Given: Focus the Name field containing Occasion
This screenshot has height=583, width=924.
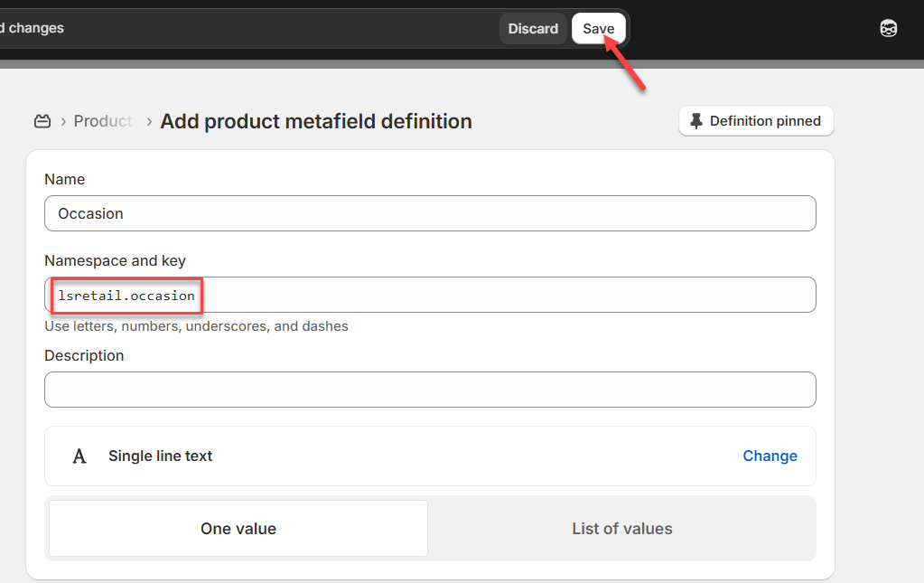Looking at the screenshot, I should point(430,214).
